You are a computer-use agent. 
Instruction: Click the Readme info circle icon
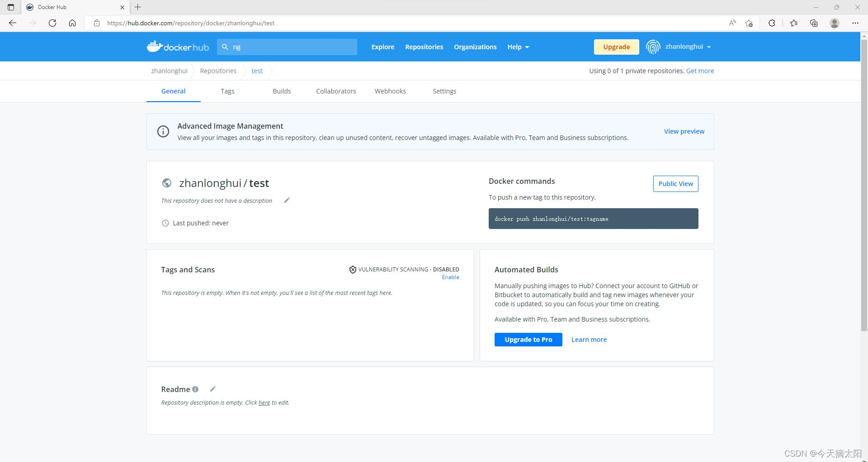[x=195, y=389]
